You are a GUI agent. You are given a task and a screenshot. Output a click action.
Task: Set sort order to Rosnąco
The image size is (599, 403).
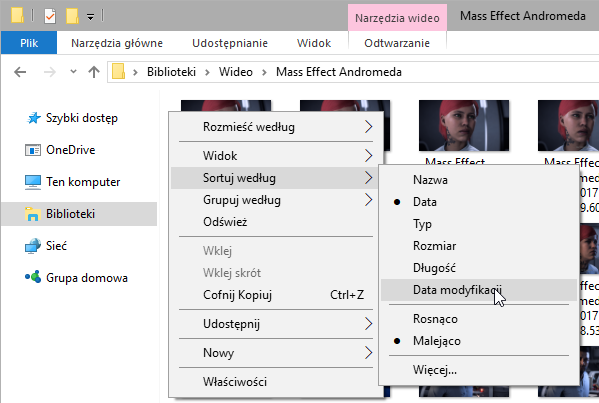479,319
